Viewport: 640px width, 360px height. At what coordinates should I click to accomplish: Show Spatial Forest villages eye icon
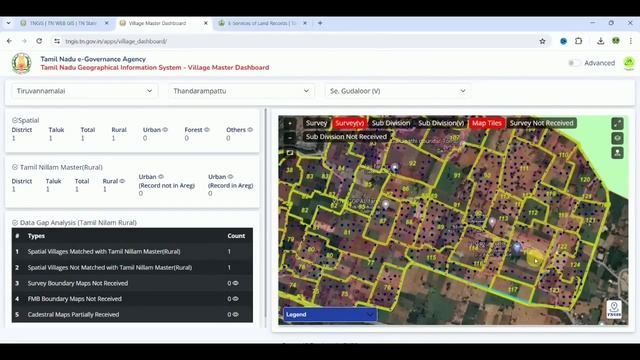[x=207, y=130]
